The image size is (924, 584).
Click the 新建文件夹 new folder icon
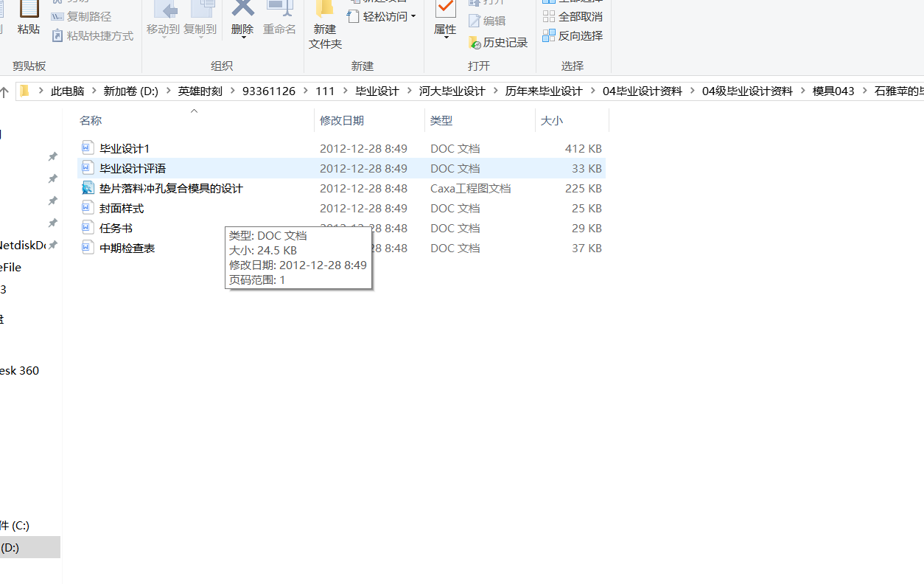point(325,7)
